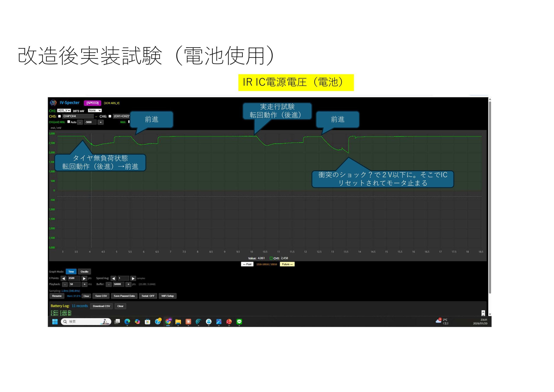Screen dimensions: 554x392
Task: Open Microsoft Store taskbar icon
Action: [147, 321]
